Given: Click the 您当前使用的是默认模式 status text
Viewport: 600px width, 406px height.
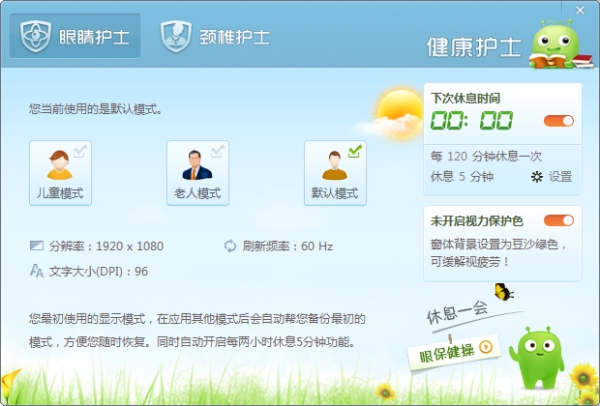Looking at the screenshot, I should (x=96, y=109).
